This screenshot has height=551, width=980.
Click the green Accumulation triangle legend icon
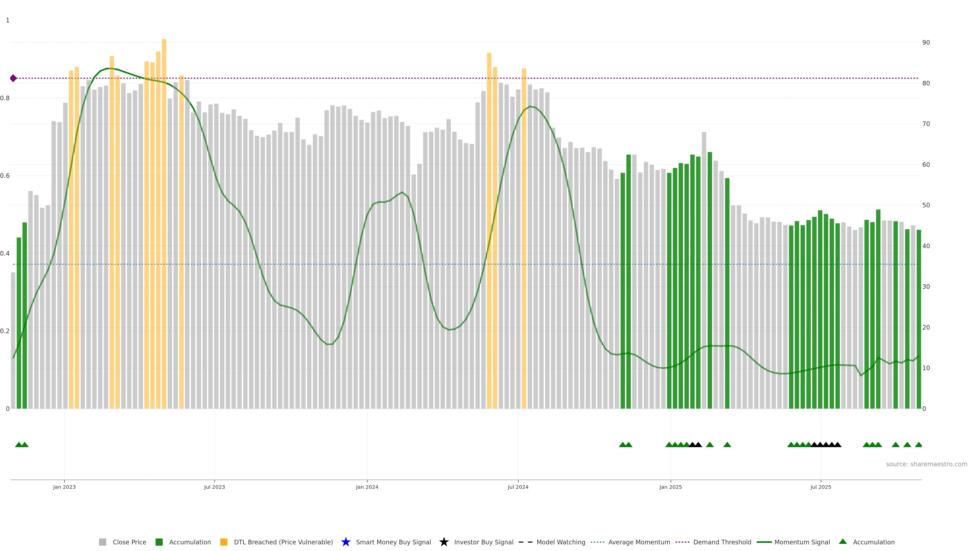[843, 542]
